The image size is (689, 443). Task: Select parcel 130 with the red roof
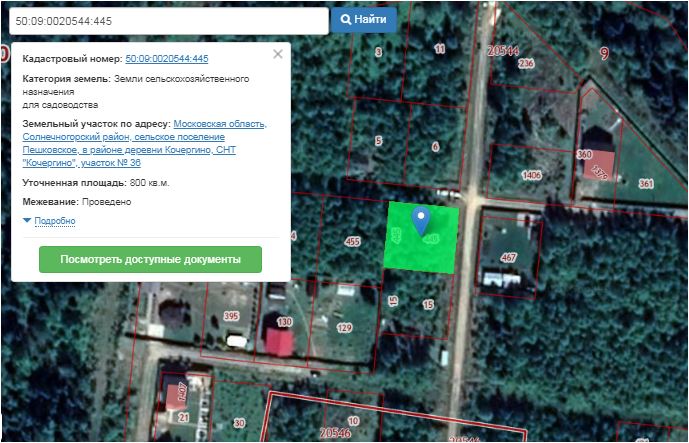coord(284,322)
